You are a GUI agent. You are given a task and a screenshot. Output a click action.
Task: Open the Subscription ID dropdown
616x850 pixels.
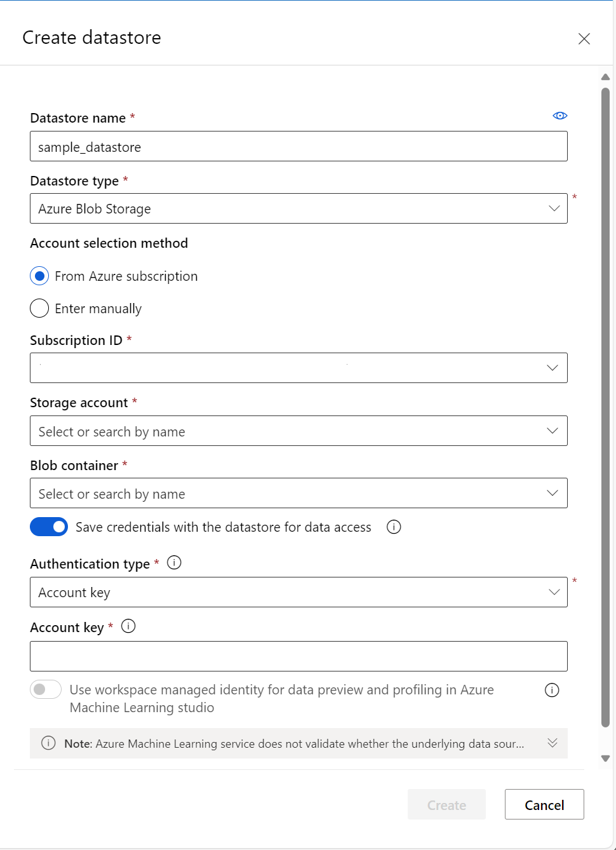click(x=298, y=368)
